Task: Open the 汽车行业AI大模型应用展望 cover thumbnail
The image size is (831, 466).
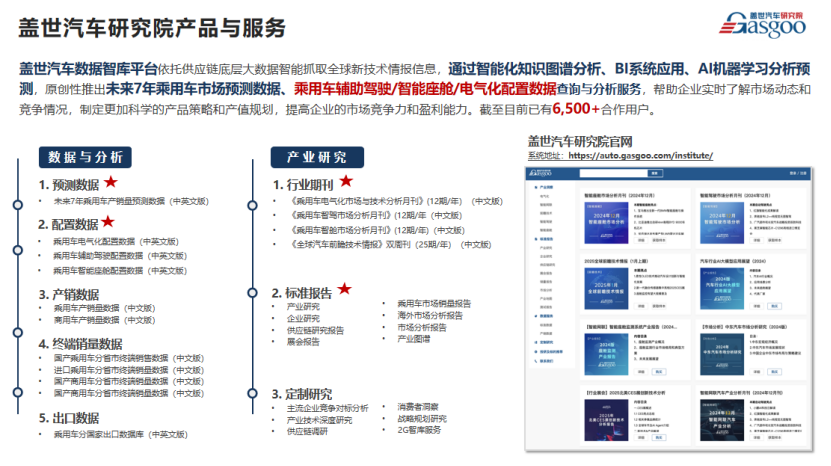Action: 722,288
